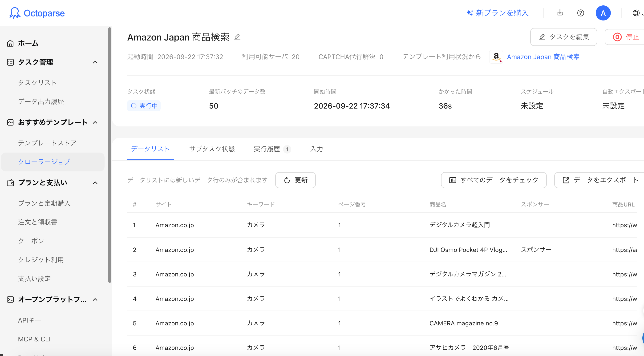Click 最新バッチのデータ数 value 50
644x356 pixels.
(214, 106)
